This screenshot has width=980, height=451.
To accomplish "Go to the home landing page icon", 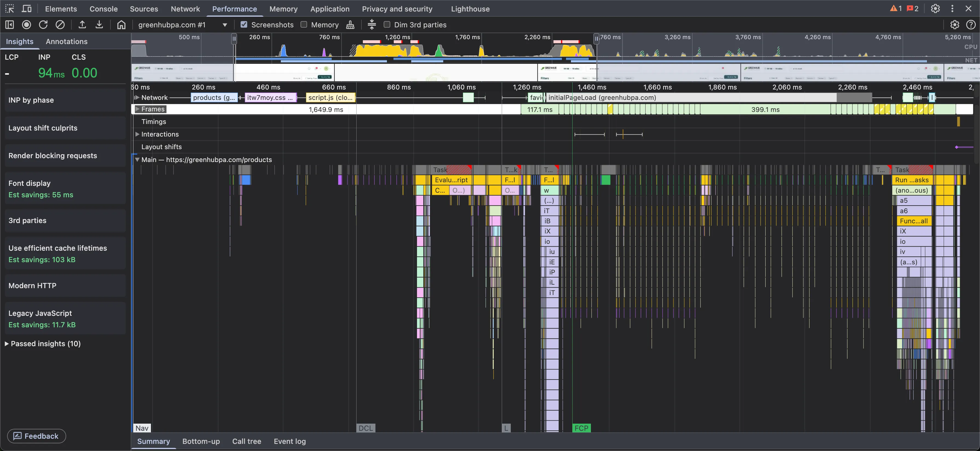I will (x=121, y=25).
